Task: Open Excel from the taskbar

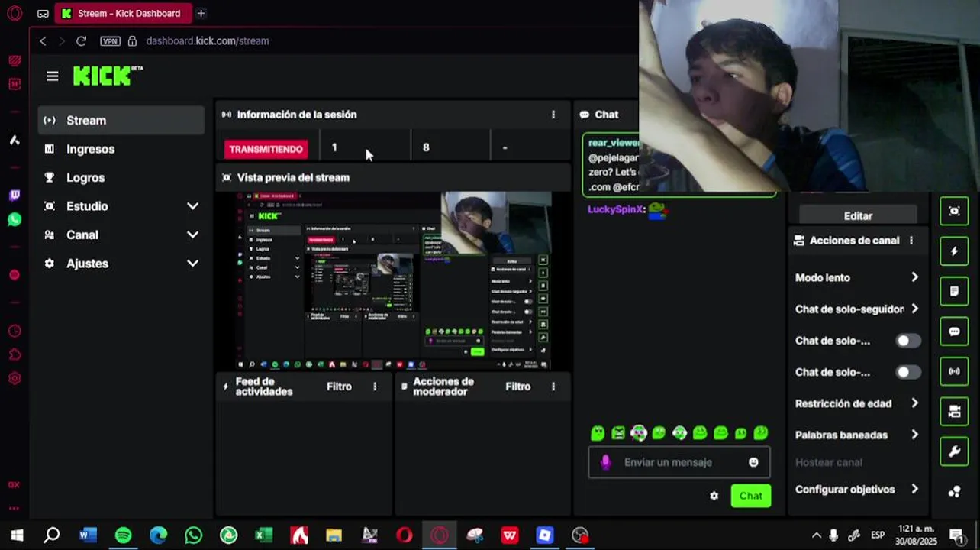Action: (264, 535)
